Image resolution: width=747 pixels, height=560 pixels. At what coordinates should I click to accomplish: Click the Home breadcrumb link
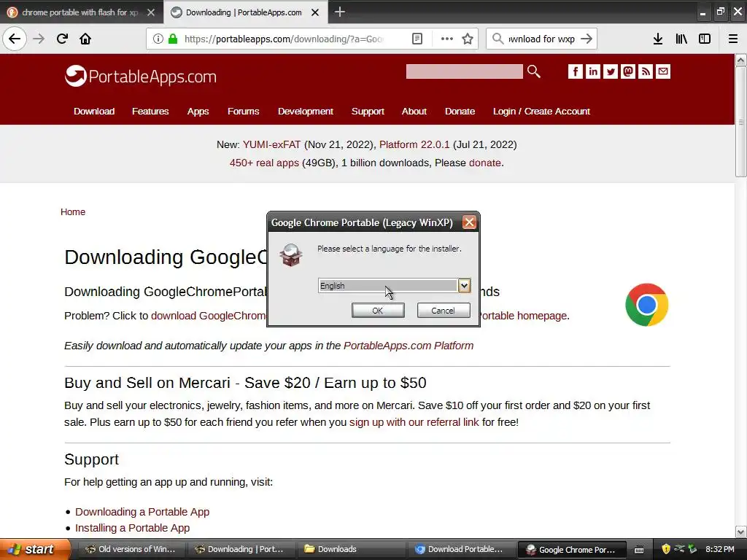73,212
